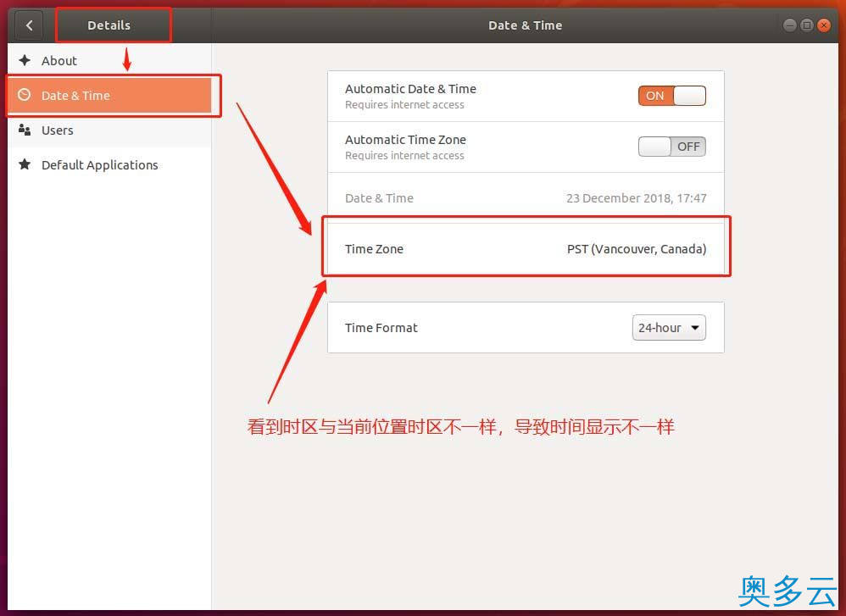Viewport: 846px width, 616px height.
Task: Click the back arrow in the header
Action: (30, 25)
